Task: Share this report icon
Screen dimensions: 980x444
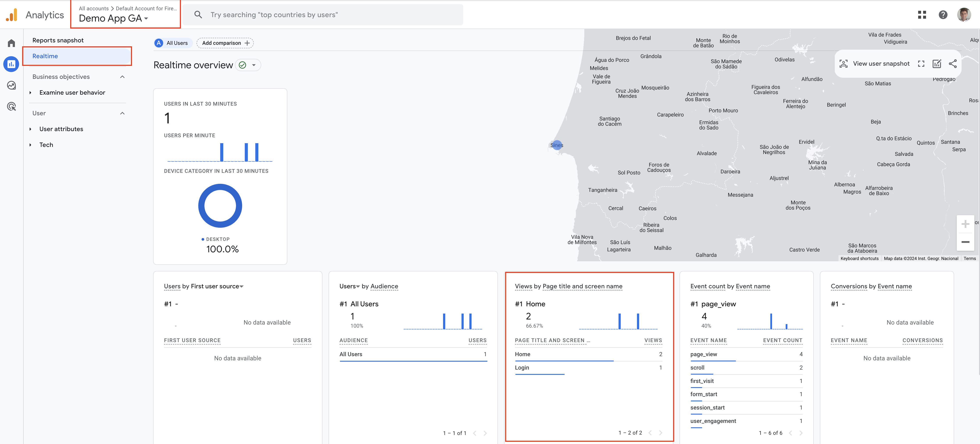Action: tap(953, 64)
